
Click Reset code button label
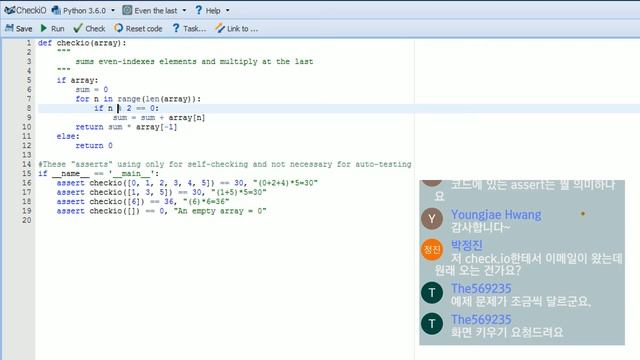click(144, 29)
